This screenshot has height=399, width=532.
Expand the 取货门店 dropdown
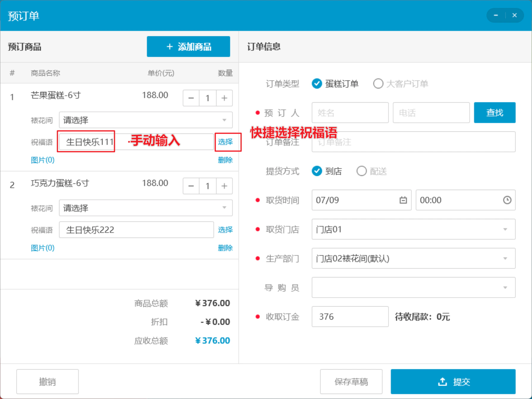click(x=413, y=229)
